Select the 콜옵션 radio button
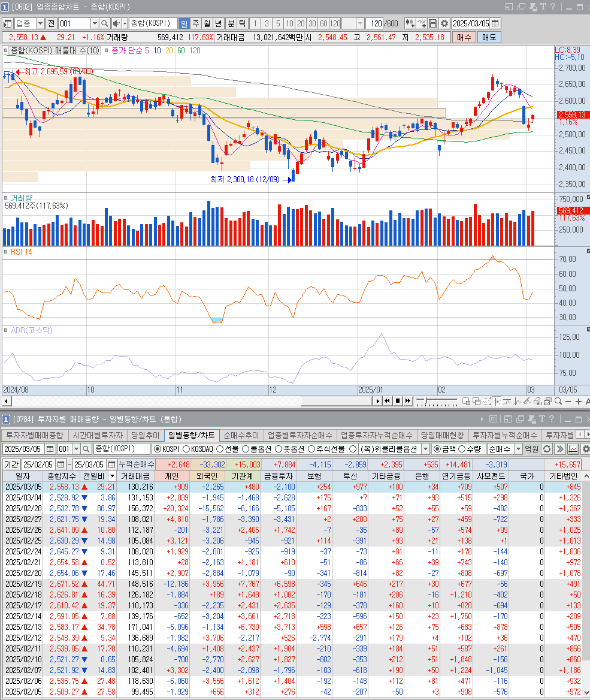590x700 pixels. click(245, 449)
